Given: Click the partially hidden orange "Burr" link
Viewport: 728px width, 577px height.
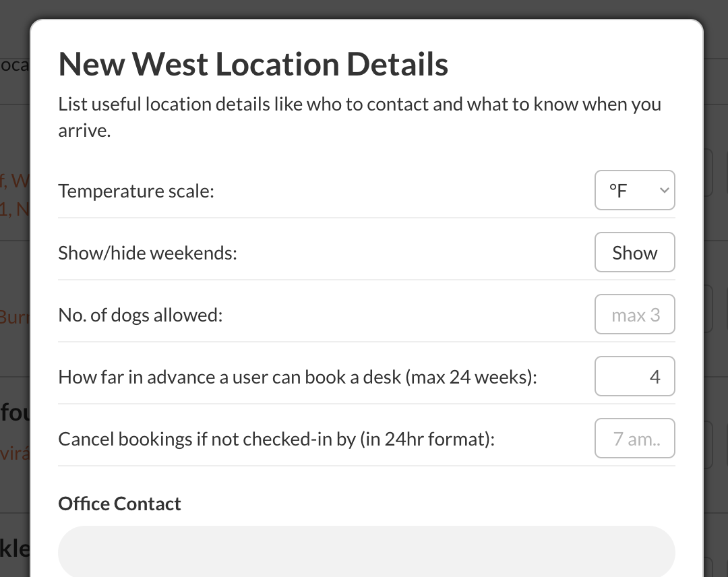Looking at the screenshot, I should [14, 317].
